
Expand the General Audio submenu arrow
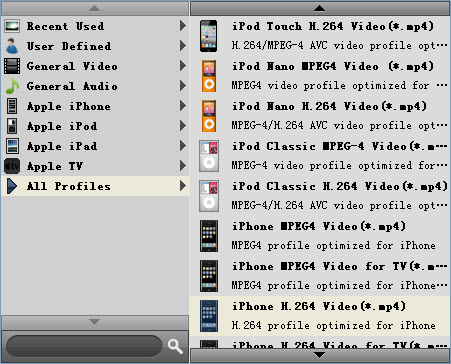point(183,86)
